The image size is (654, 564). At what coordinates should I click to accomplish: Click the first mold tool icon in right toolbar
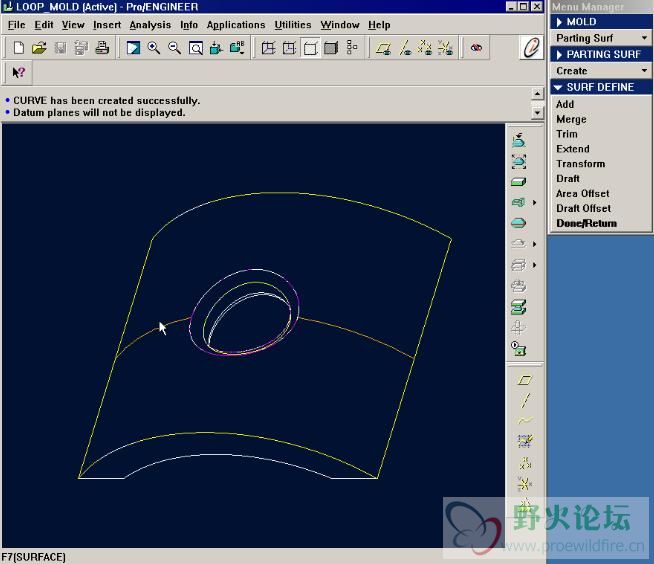coord(519,141)
